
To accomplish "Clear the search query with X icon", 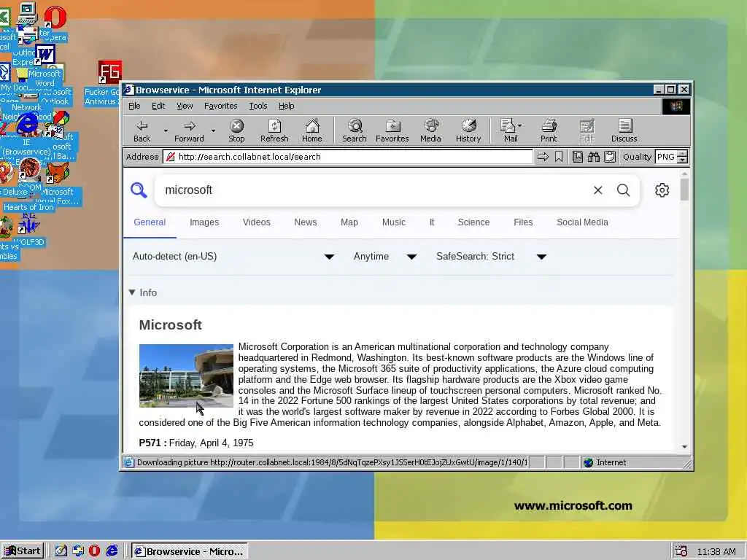I will (x=598, y=190).
